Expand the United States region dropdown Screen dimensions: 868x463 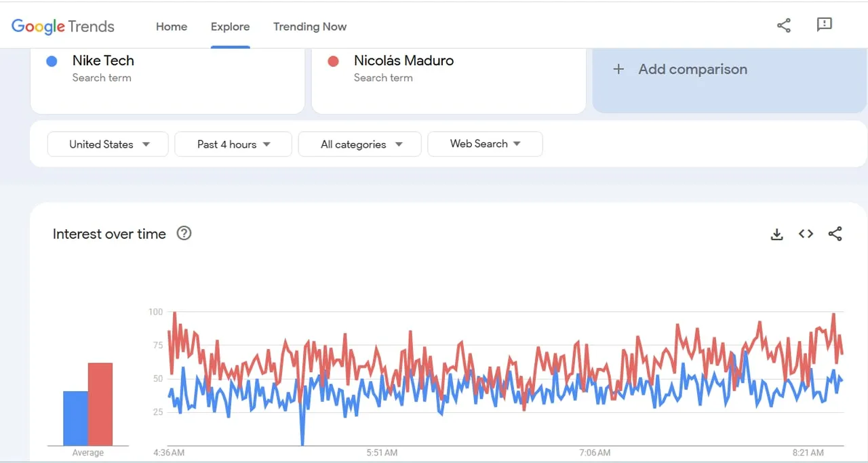(108, 144)
